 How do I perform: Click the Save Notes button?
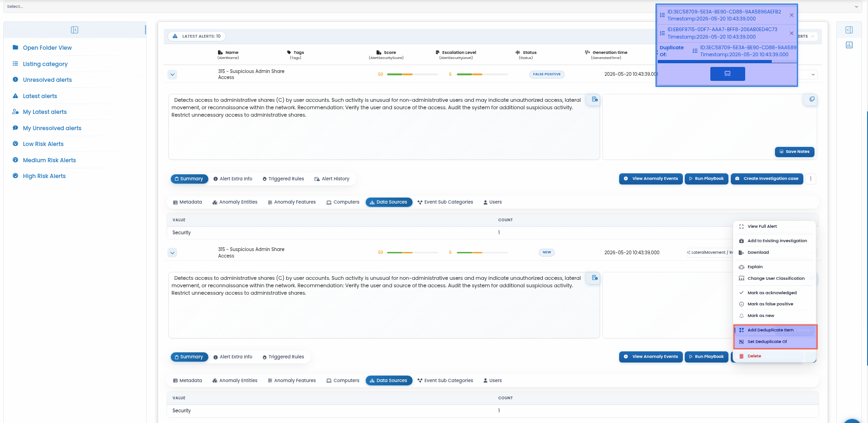[x=795, y=152]
